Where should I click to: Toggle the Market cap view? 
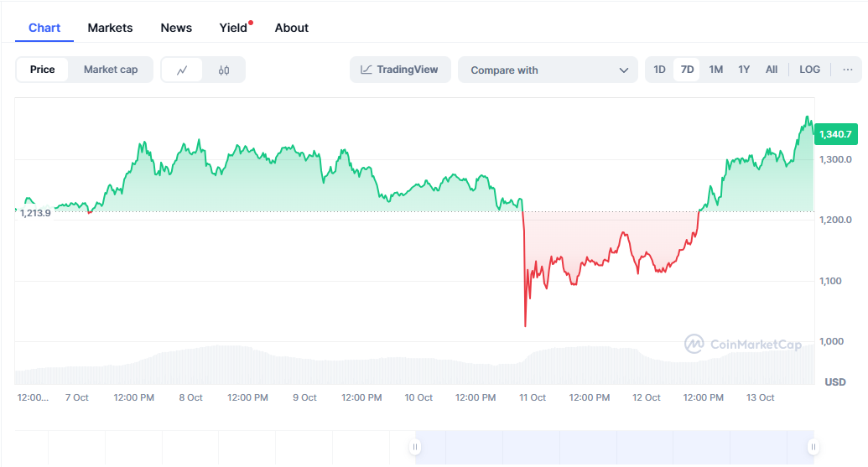coord(111,70)
